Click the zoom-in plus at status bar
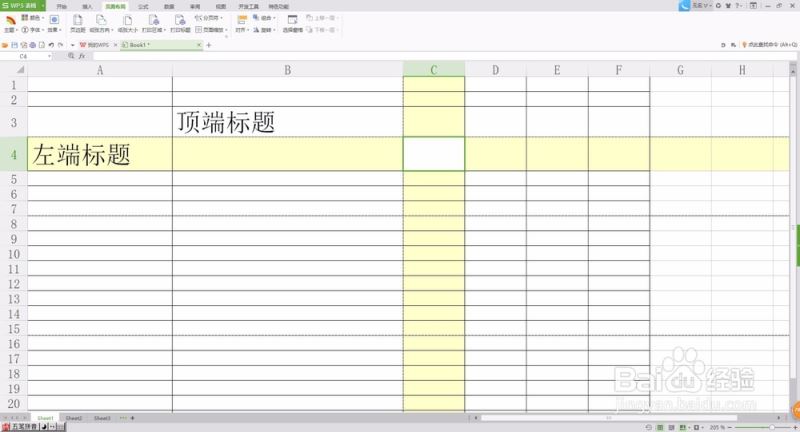The width and height of the screenshot is (800, 432). pos(795,427)
